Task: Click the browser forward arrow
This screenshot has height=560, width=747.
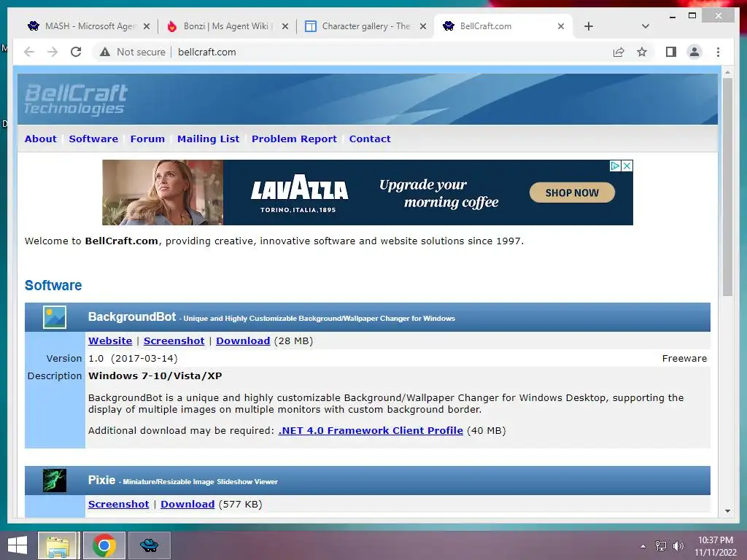Action: coord(53,52)
